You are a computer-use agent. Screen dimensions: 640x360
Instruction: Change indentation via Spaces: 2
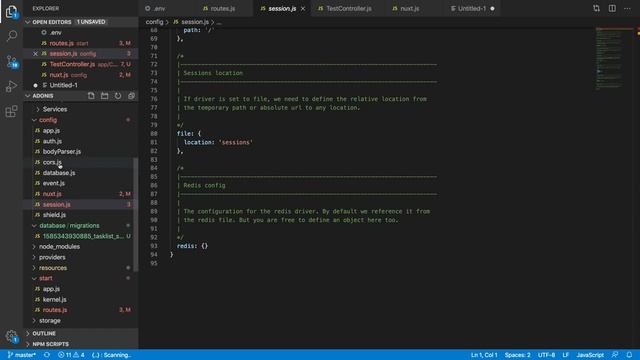pos(518,355)
